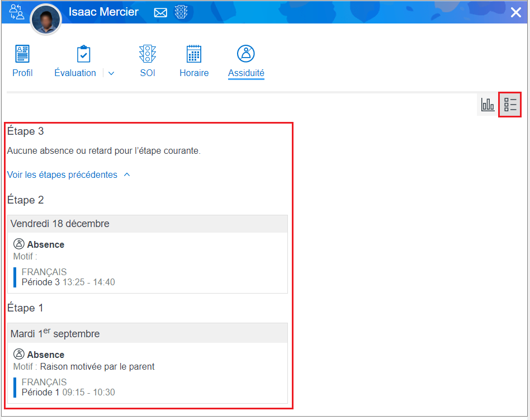Close the student panel with the X

pos(515,12)
